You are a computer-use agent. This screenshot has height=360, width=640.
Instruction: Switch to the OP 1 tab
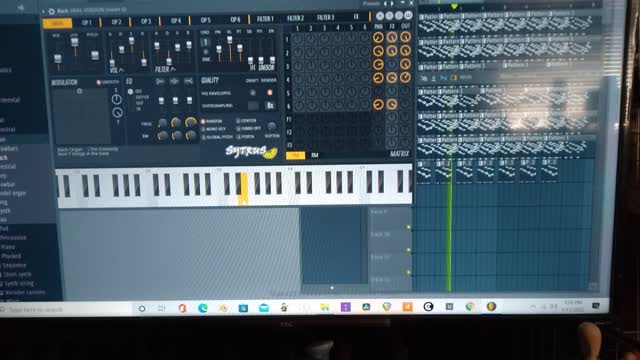point(87,23)
